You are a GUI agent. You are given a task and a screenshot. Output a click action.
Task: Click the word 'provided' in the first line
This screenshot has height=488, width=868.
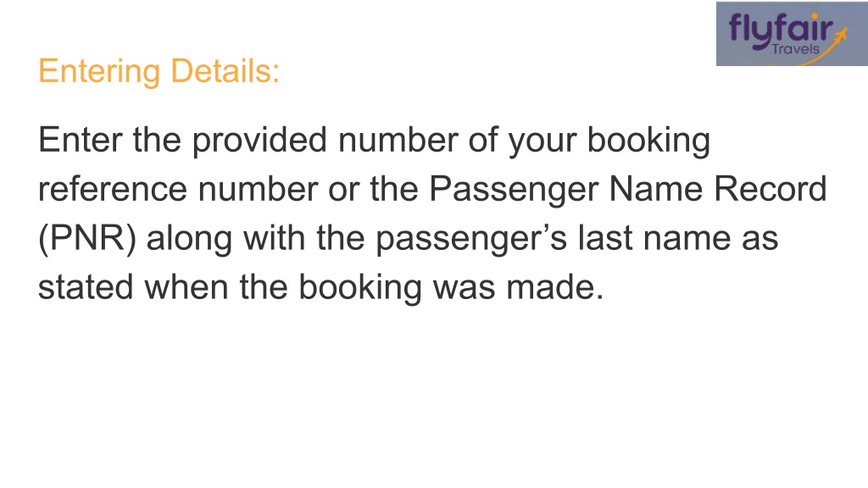tap(259, 141)
